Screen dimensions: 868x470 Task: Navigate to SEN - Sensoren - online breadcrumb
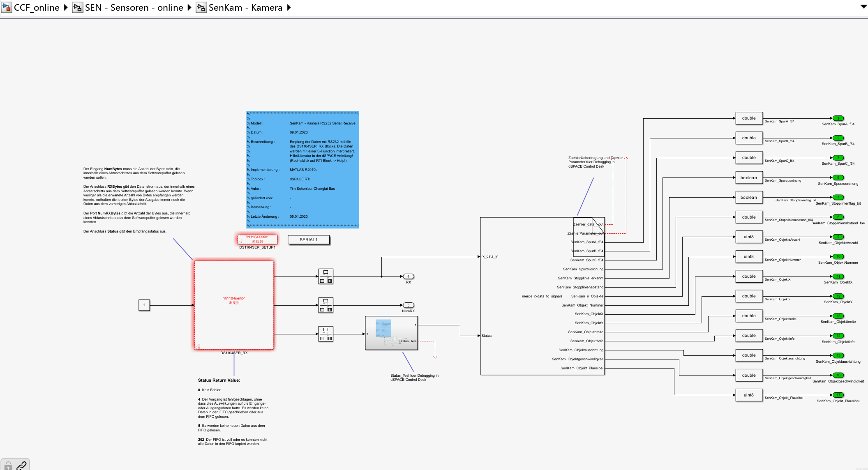(x=134, y=7)
